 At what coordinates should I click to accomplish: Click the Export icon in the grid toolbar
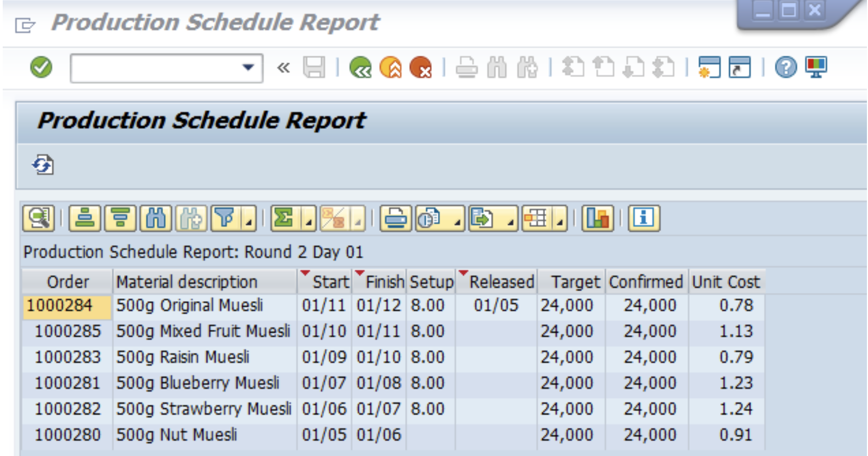483,218
